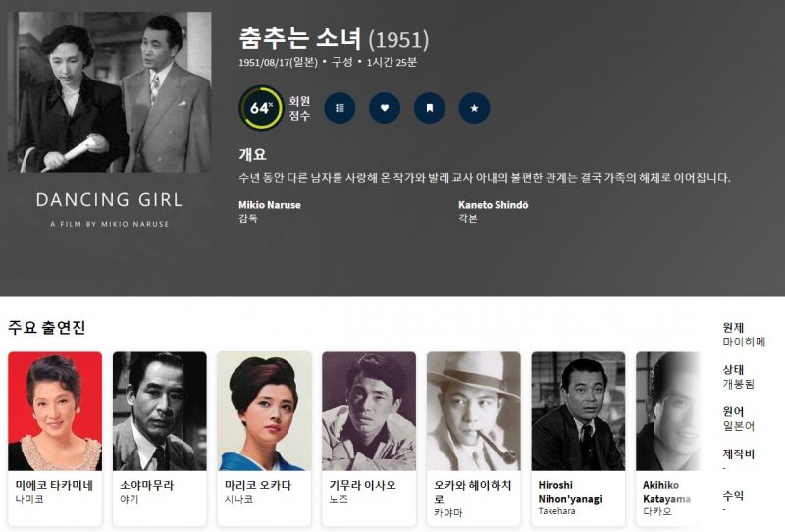Rate the film using star icon
This screenshot has height=532, width=785.
click(x=474, y=108)
